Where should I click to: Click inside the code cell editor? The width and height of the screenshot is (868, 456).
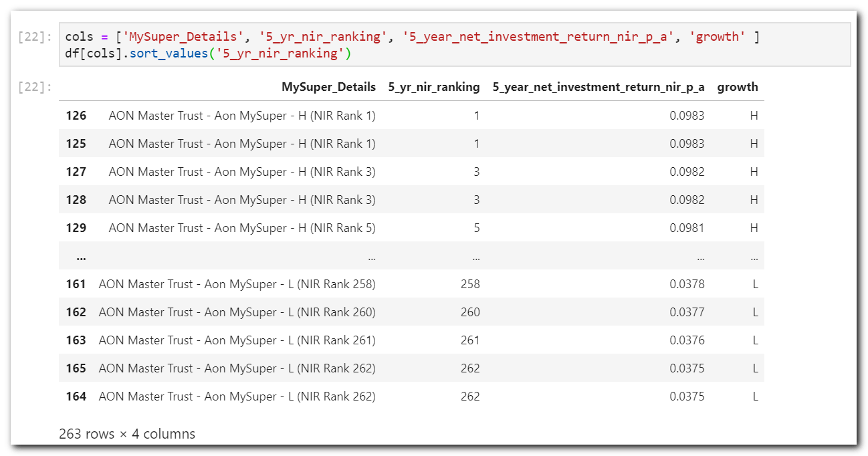click(x=455, y=45)
